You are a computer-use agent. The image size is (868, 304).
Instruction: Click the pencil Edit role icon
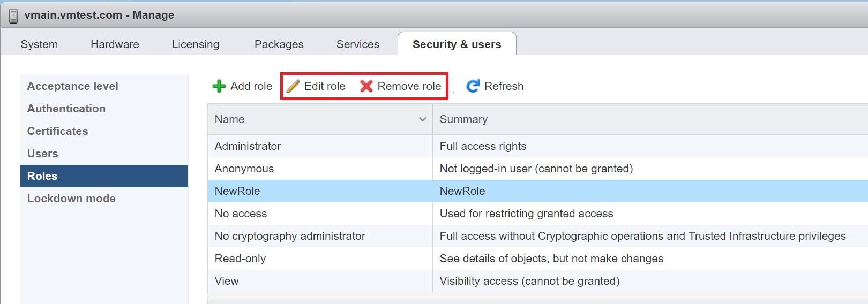(x=293, y=86)
